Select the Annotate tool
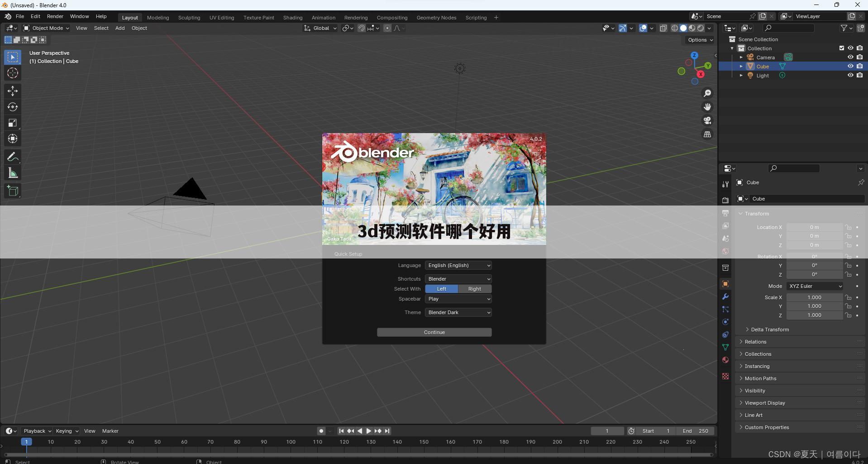The height and width of the screenshot is (464, 868). (x=13, y=157)
